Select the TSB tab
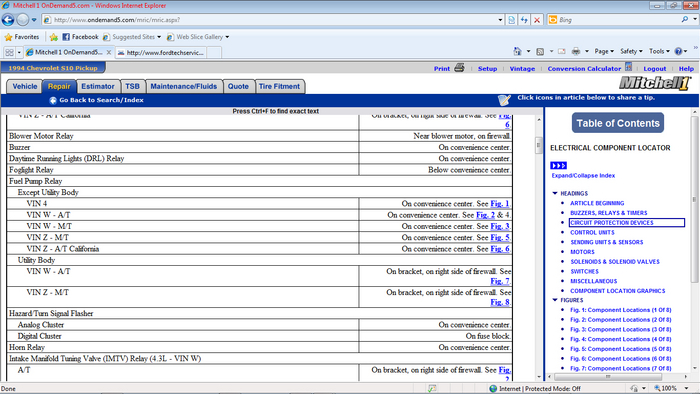This screenshot has width=700, height=394. [132, 87]
